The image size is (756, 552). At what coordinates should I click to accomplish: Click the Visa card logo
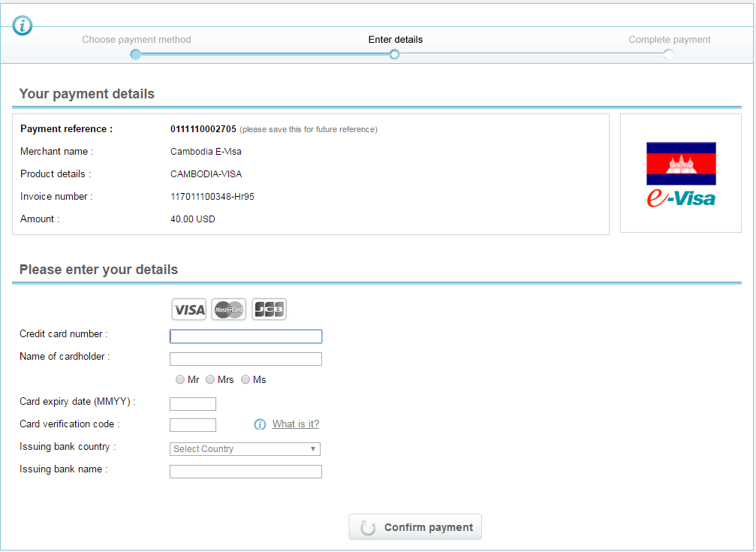pyautogui.click(x=189, y=309)
